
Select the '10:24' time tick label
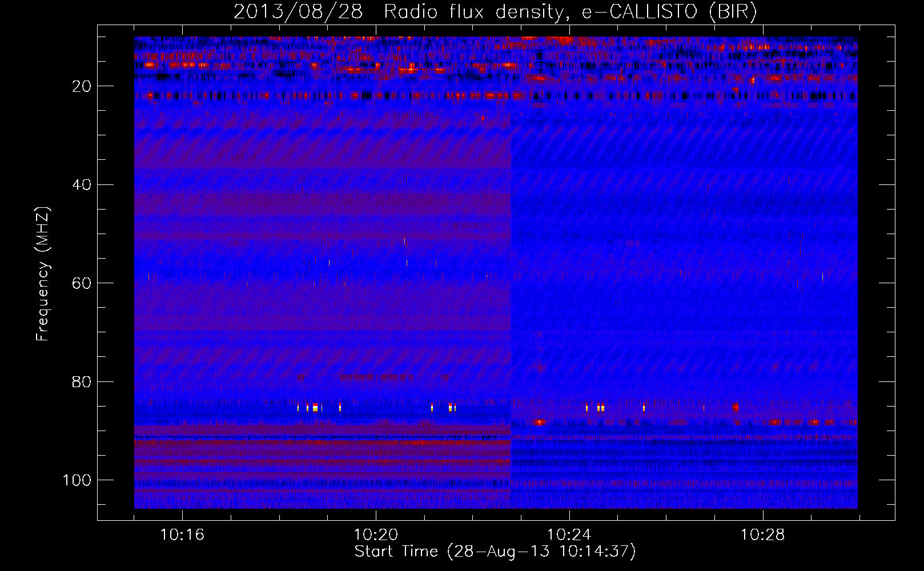click(569, 535)
